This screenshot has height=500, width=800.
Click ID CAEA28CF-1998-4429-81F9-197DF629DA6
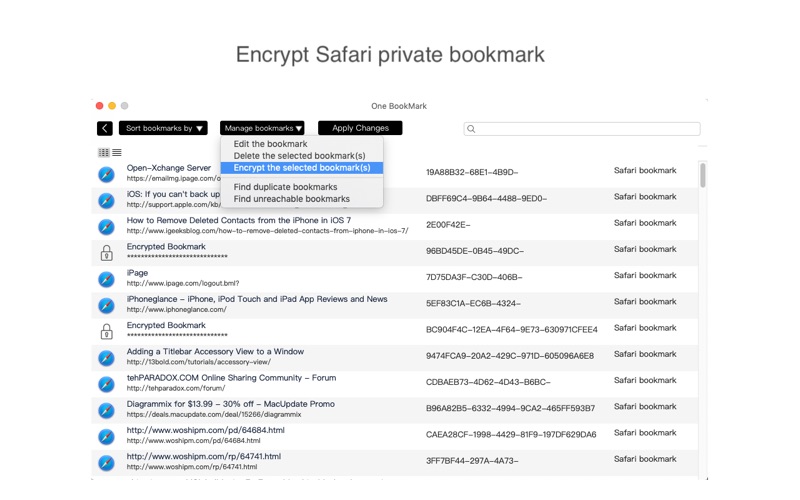[511, 435]
